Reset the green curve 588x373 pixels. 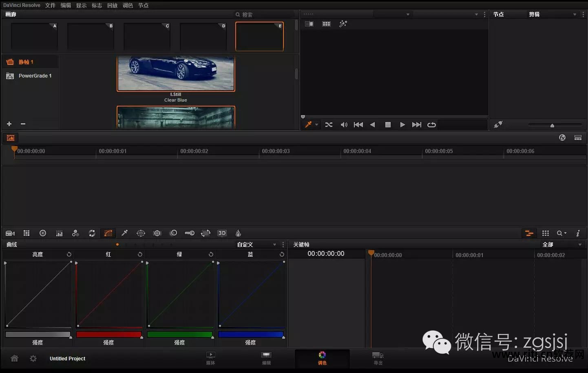tap(211, 254)
